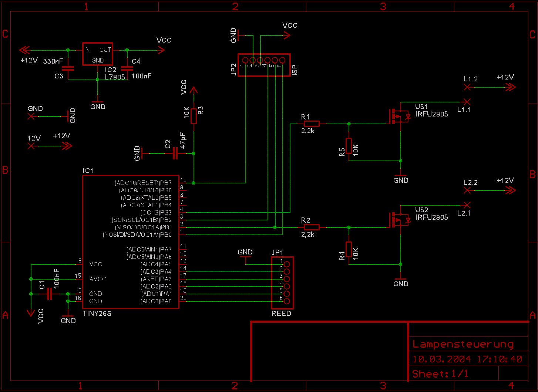Click the L2.2 connection pad cross
Screen dimensions: 538x392
(x=467, y=190)
